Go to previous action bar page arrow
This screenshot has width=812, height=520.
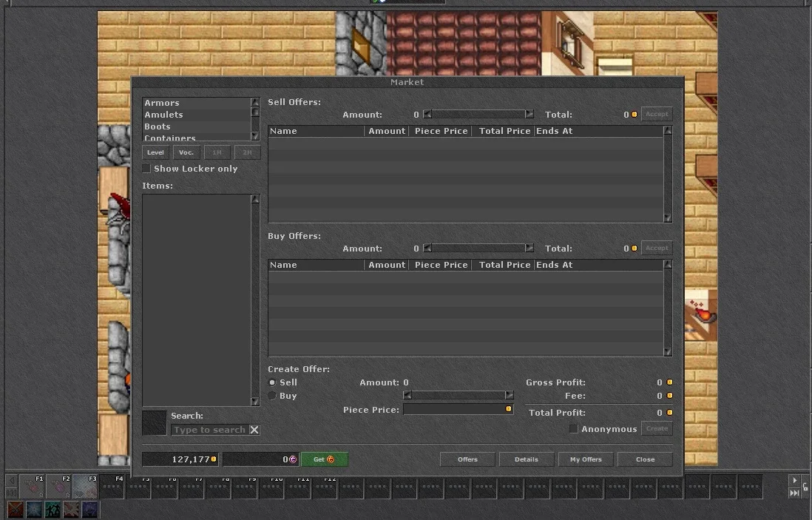(x=11, y=480)
